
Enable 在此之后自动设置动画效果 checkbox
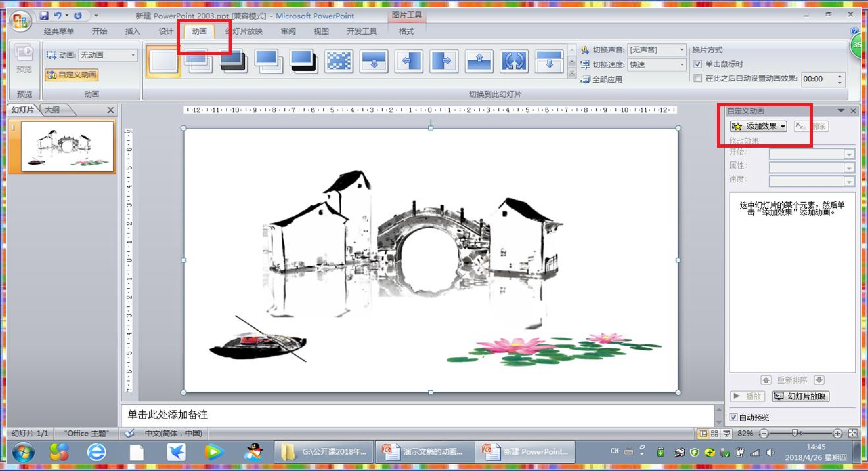point(697,78)
